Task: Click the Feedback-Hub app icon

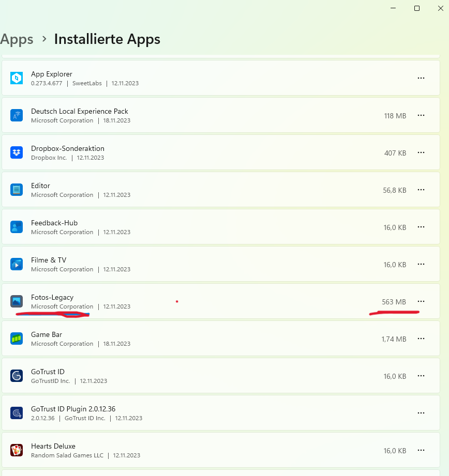Action: pyautogui.click(x=17, y=227)
